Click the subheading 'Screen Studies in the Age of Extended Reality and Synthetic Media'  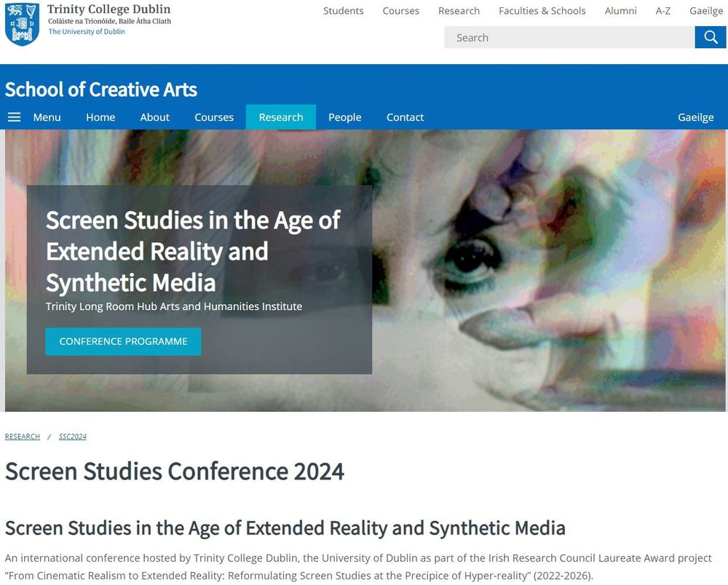coord(285,528)
